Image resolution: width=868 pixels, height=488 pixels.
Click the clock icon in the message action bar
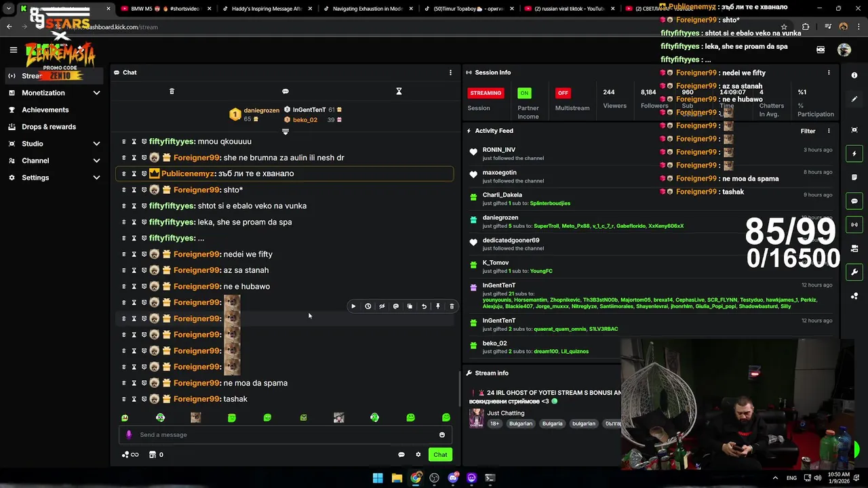(x=368, y=306)
